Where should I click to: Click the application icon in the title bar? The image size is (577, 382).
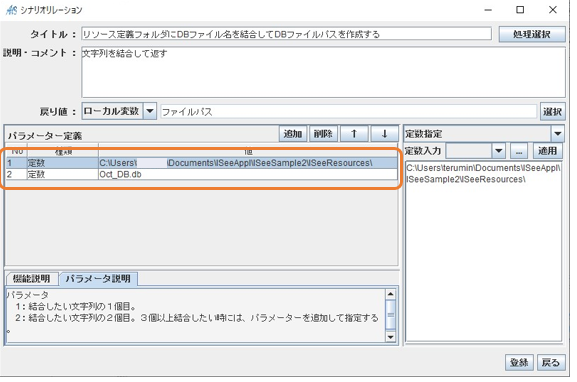tap(11, 10)
